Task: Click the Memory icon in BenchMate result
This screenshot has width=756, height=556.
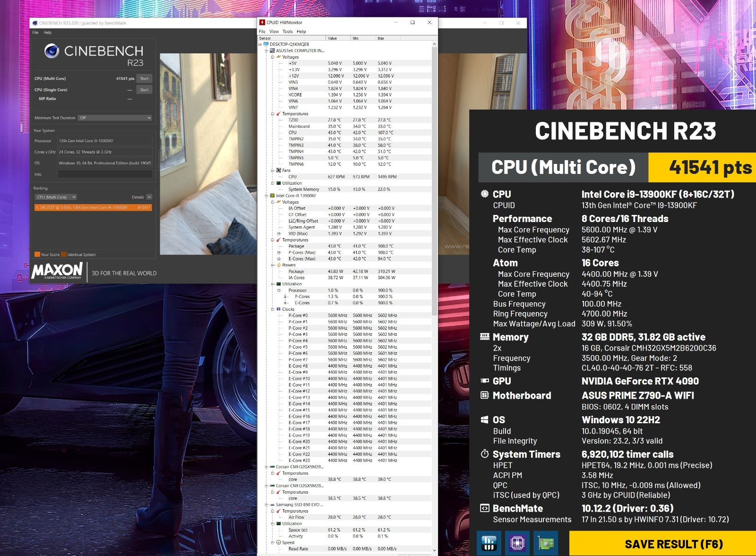Action: (484, 337)
